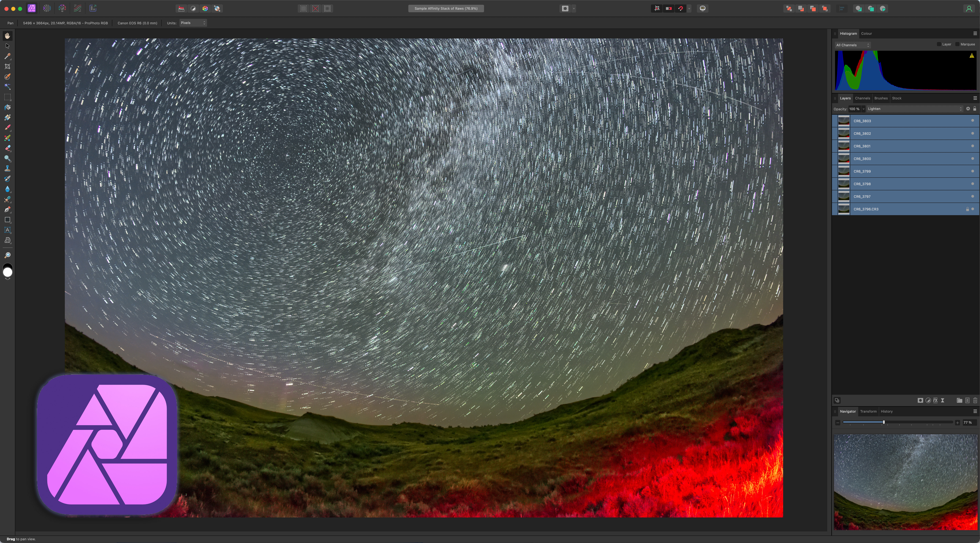Select the Zoom magnifier tool
980x543 pixels.
7,255
